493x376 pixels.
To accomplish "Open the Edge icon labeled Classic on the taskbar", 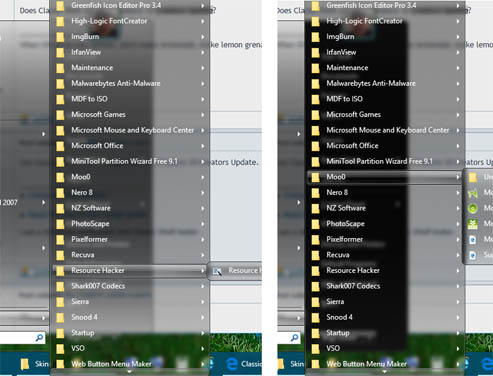I will point(232,364).
